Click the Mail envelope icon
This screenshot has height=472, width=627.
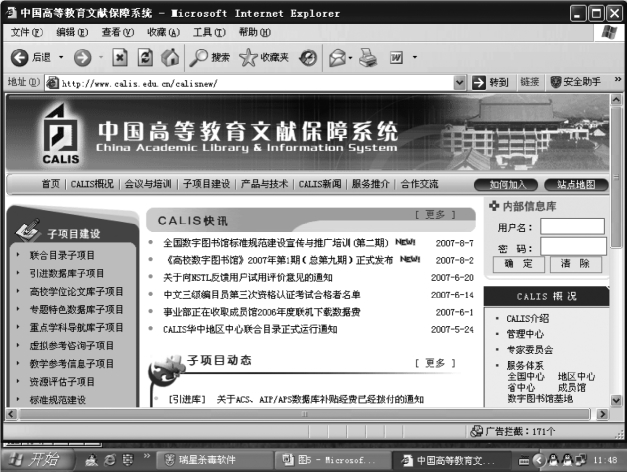[x=337, y=58]
